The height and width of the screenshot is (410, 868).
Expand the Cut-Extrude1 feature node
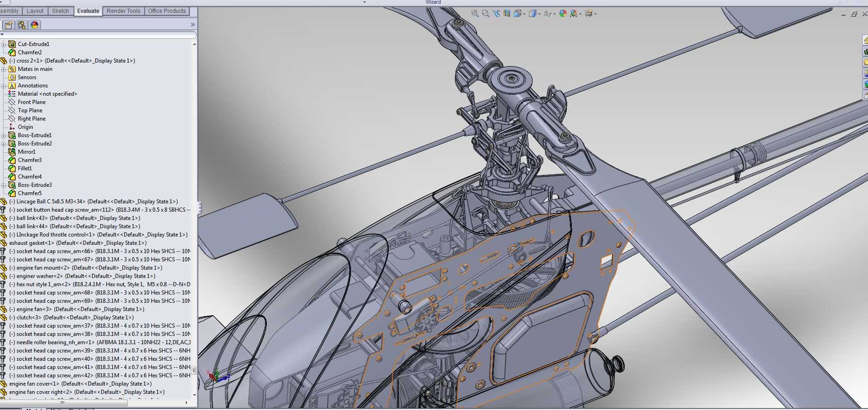point(4,44)
